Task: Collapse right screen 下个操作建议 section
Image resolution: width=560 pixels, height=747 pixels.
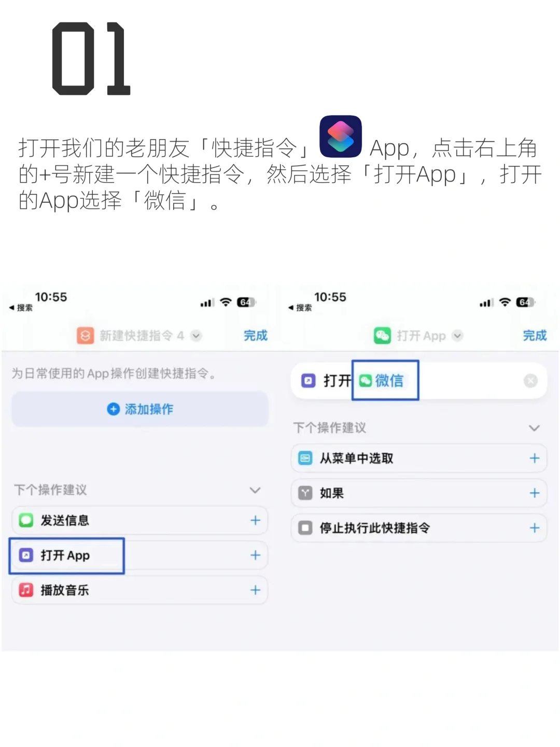Action: [x=534, y=428]
